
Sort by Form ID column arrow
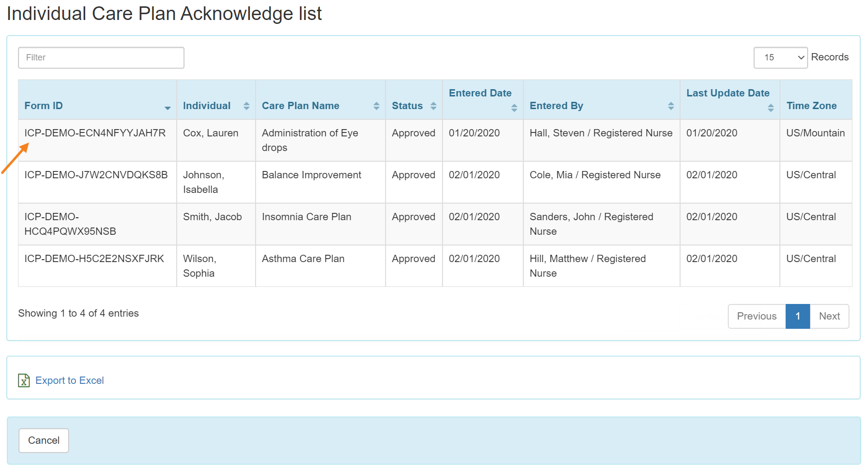pyautogui.click(x=167, y=108)
